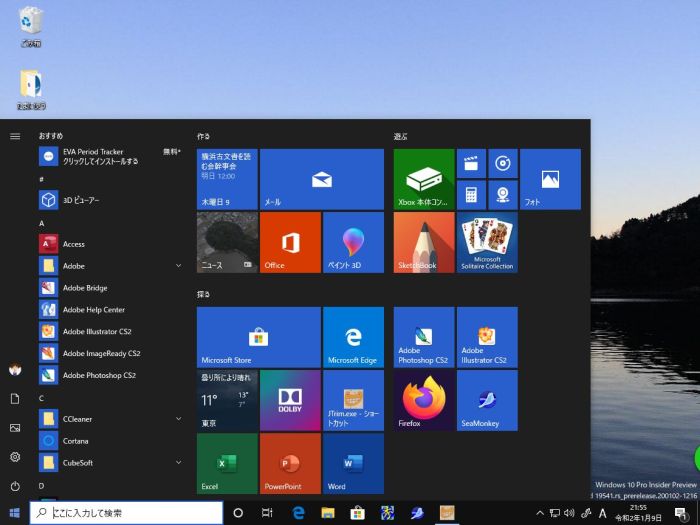Image resolution: width=700 pixels, height=525 pixels.
Task: Open the Microsoft Solitaire Collection tile
Action: pos(487,242)
